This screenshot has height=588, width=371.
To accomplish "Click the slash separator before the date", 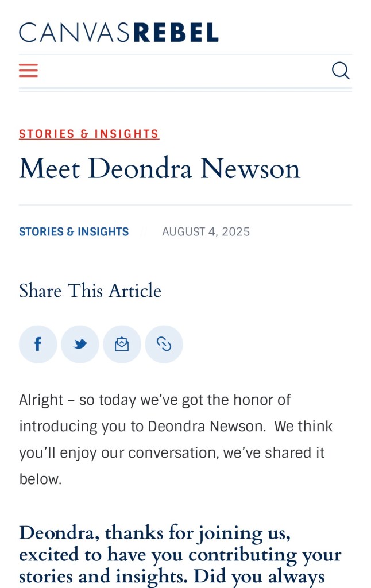I will point(144,232).
